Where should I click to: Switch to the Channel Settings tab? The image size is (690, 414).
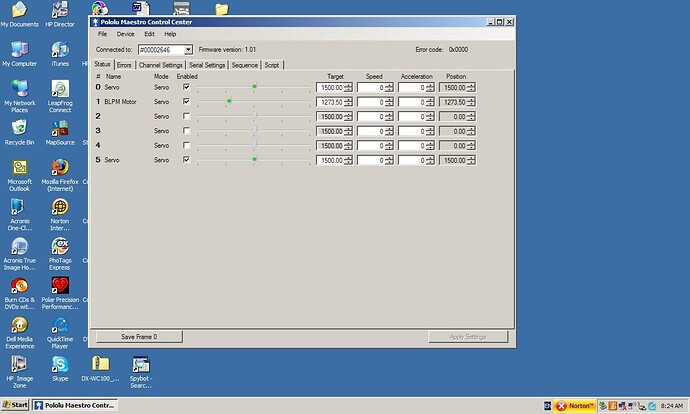(x=160, y=65)
